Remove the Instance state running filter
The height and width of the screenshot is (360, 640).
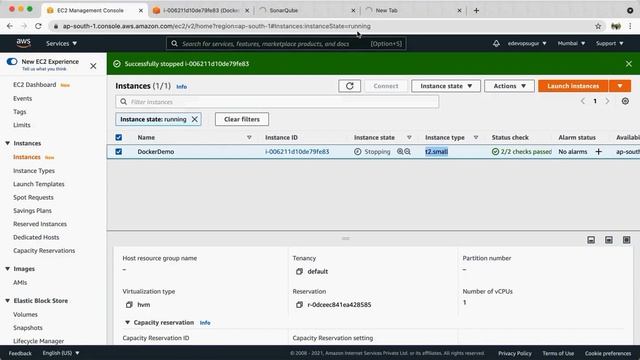[x=195, y=119]
